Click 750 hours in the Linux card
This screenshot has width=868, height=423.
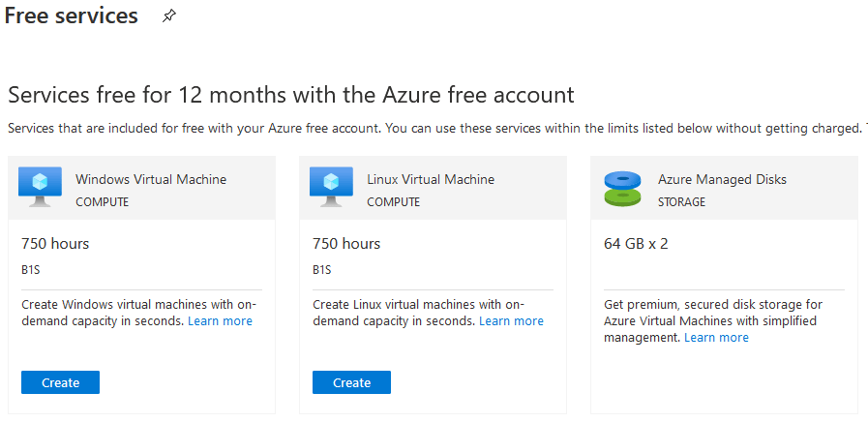[346, 244]
